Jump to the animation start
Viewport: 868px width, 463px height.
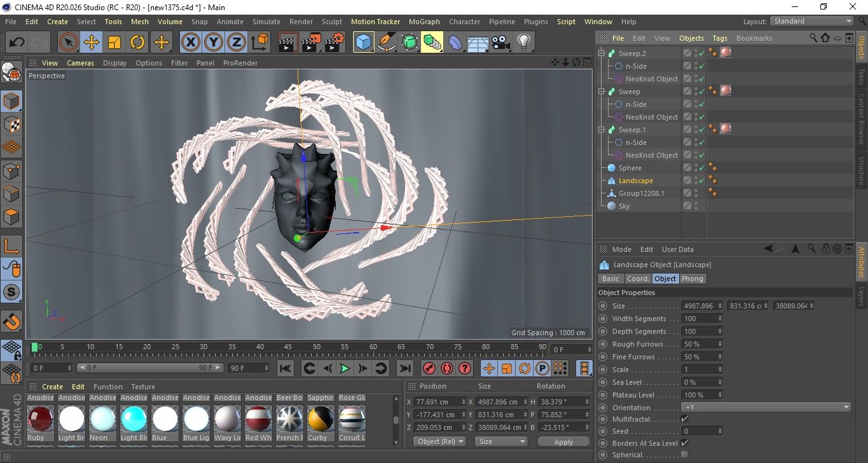point(286,368)
